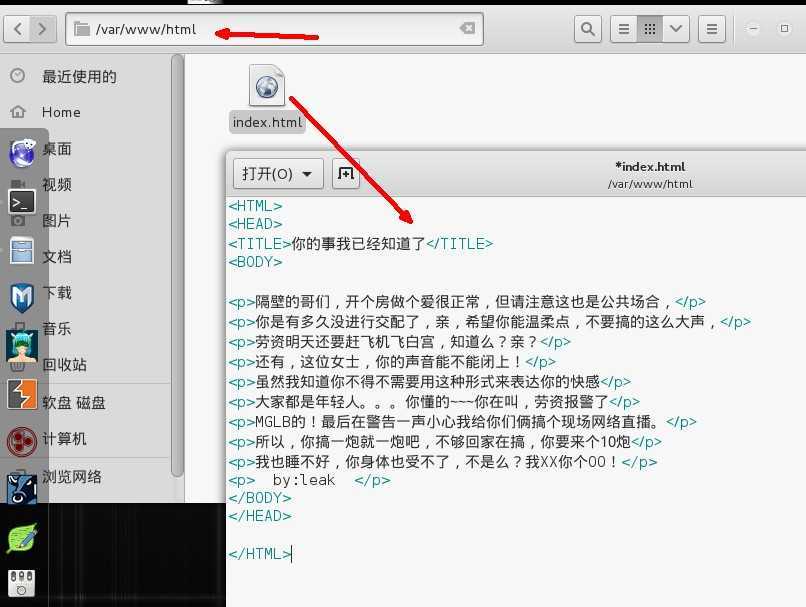
Task: Open the 打开(O) dropdown in editor
Action: coord(278,174)
